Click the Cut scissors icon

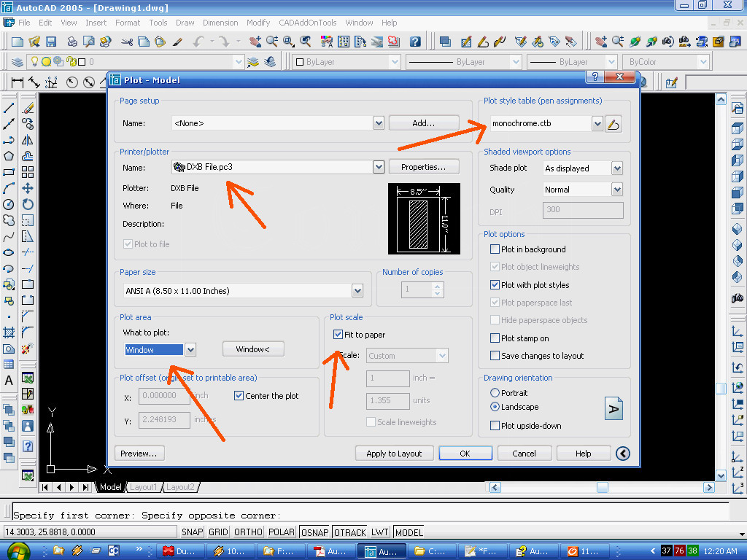pos(127,42)
